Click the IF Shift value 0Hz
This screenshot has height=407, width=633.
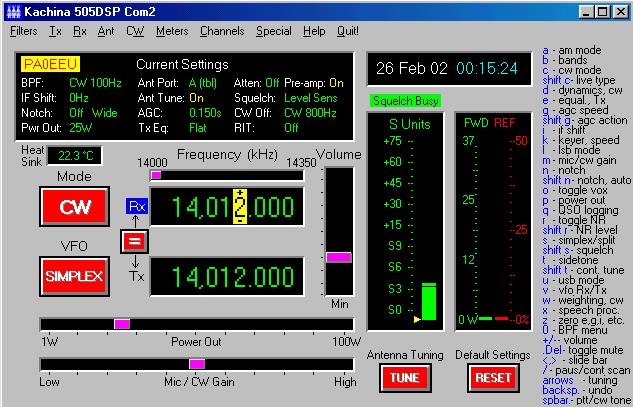coord(79,98)
